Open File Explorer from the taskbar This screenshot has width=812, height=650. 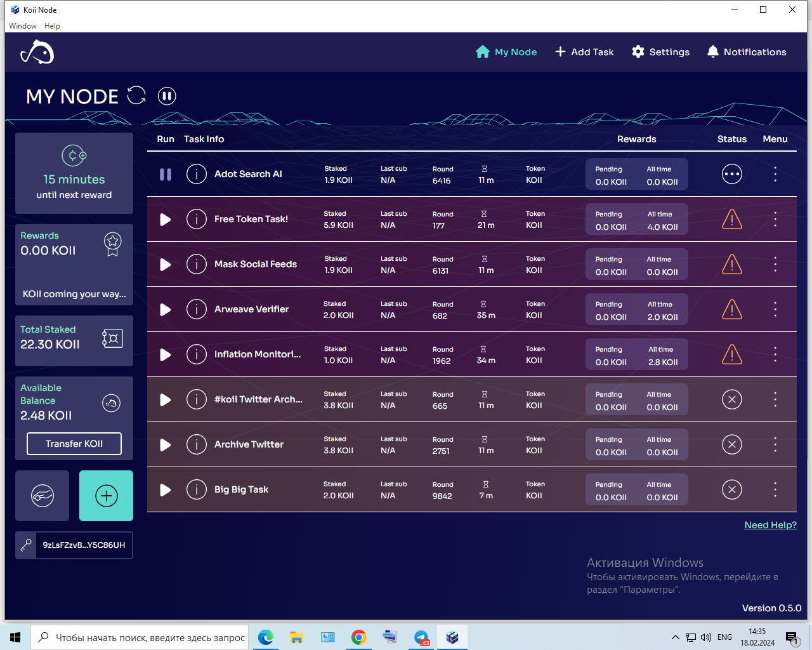click(297, 637)
